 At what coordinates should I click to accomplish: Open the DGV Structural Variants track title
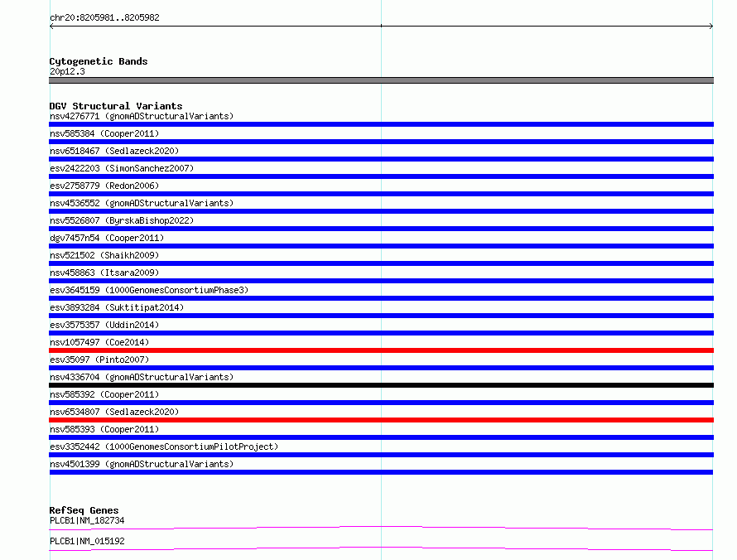(x=116, y=106)
